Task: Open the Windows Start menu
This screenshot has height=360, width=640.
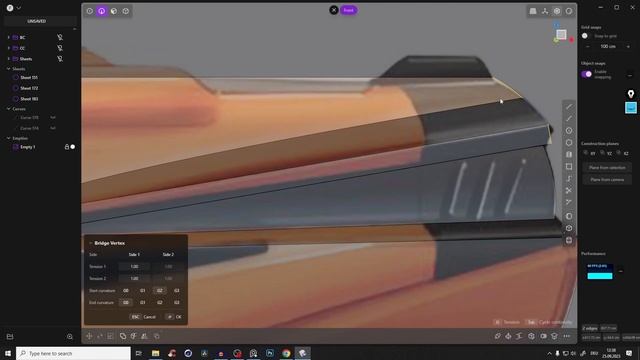Action: coord(8,353)
